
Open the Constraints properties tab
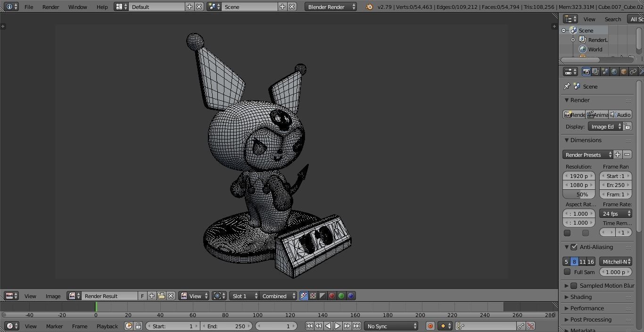(633, 72)
